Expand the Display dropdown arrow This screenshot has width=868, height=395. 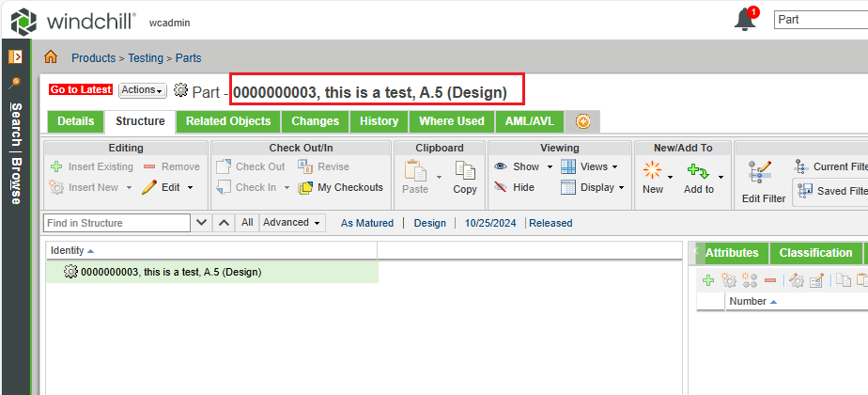tap(621, 188)
